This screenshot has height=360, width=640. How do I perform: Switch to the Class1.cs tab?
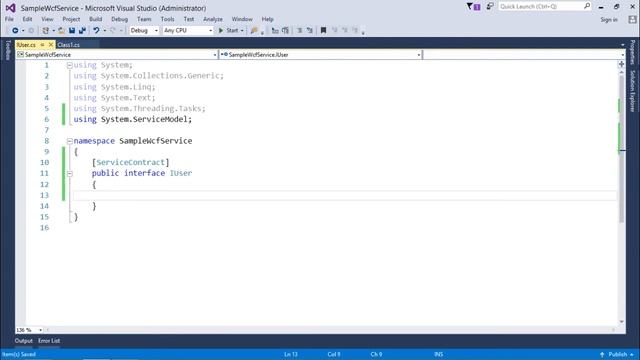[69, 44]
